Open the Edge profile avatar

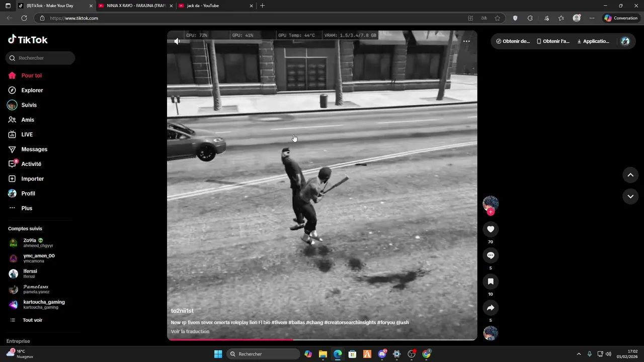[x=577, y=18]
